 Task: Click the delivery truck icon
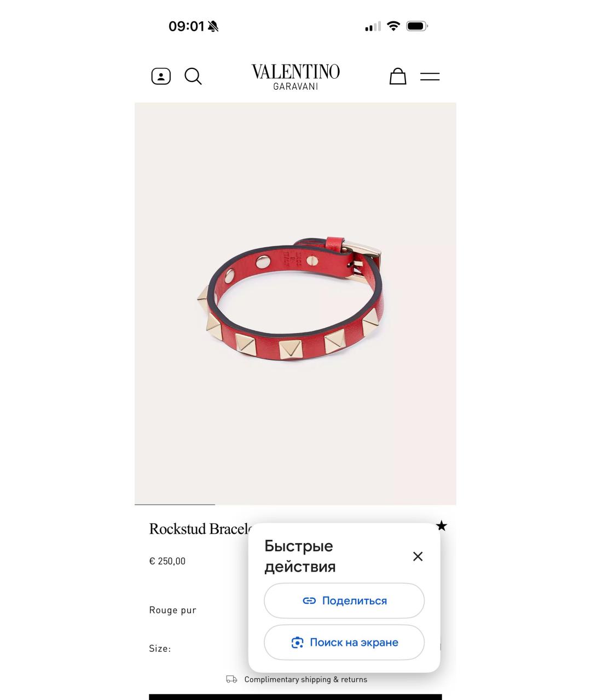point(232,679)
